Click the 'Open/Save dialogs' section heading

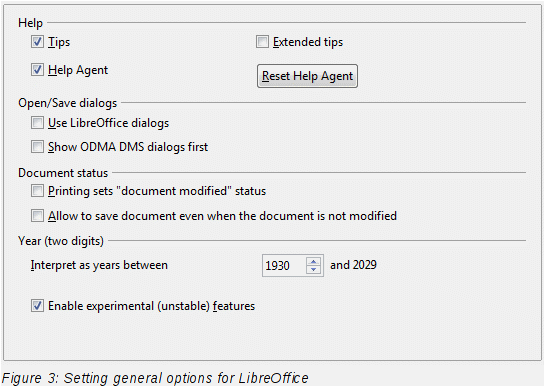click(x=68, y=103)
